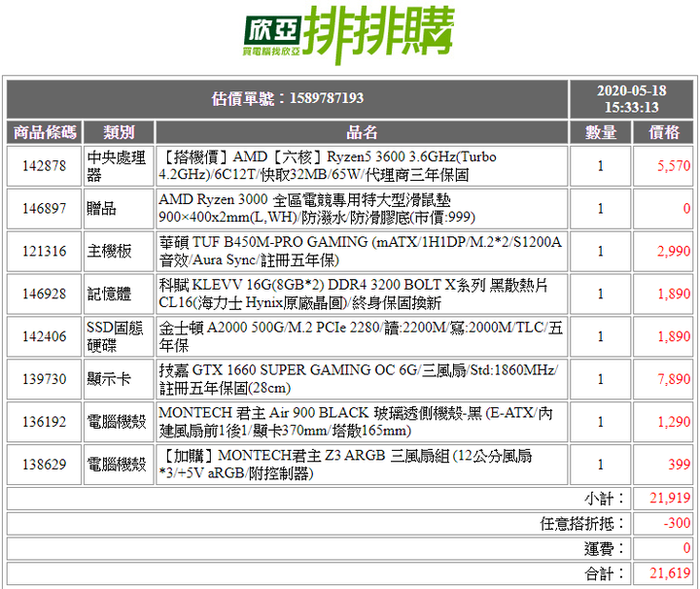Image resolution: width=700 pixels, height=589 pixels.
Task: Click the 類別 column header
Action: pyautogui.click(x=119, y=132)
